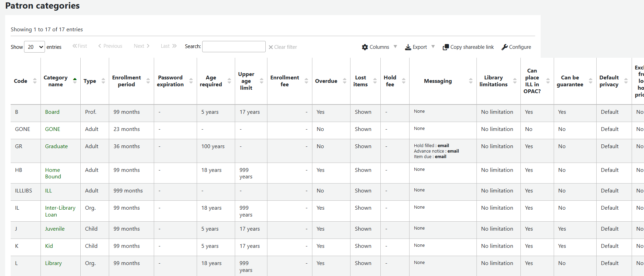Open the Show entries count dropdown
This screenshot has width=644, height=276.
coord(34,47)
